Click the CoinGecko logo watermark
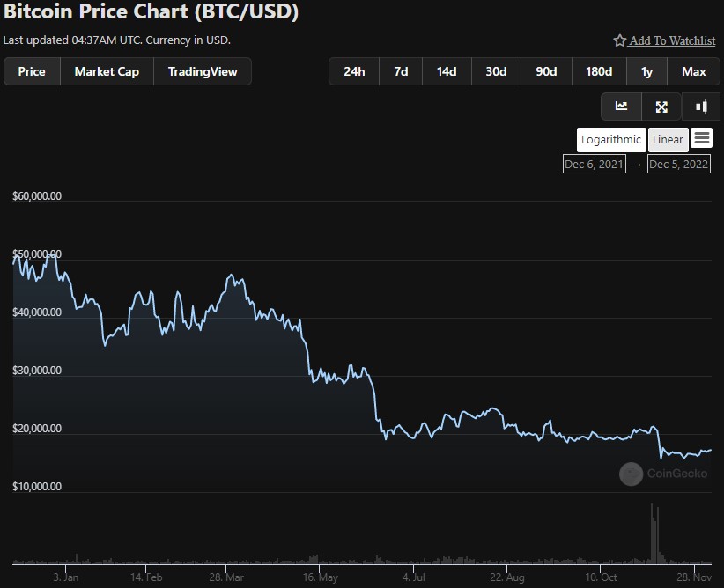Viewport: 724px width, 588px height. tap(631, 474)
